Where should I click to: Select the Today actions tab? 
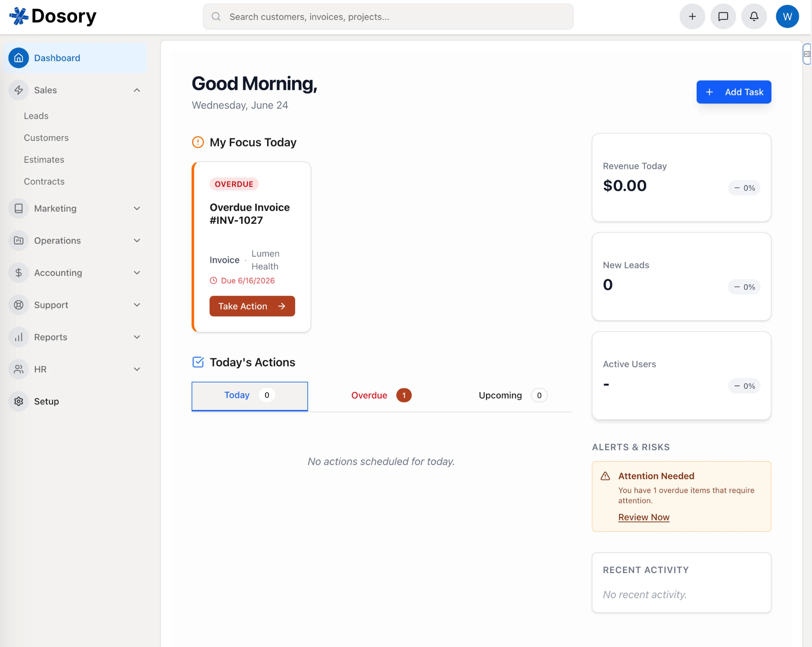pos(250,396)
